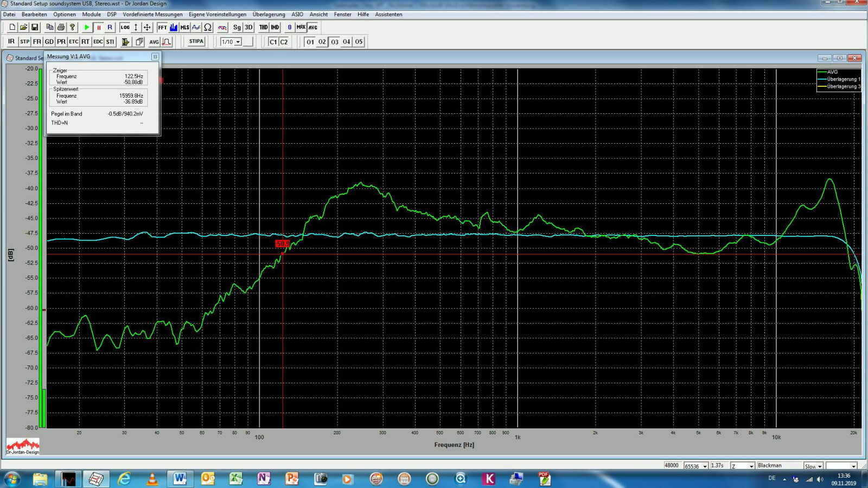
Task: Open the Überlagerung menu
Action: point(269,15)
